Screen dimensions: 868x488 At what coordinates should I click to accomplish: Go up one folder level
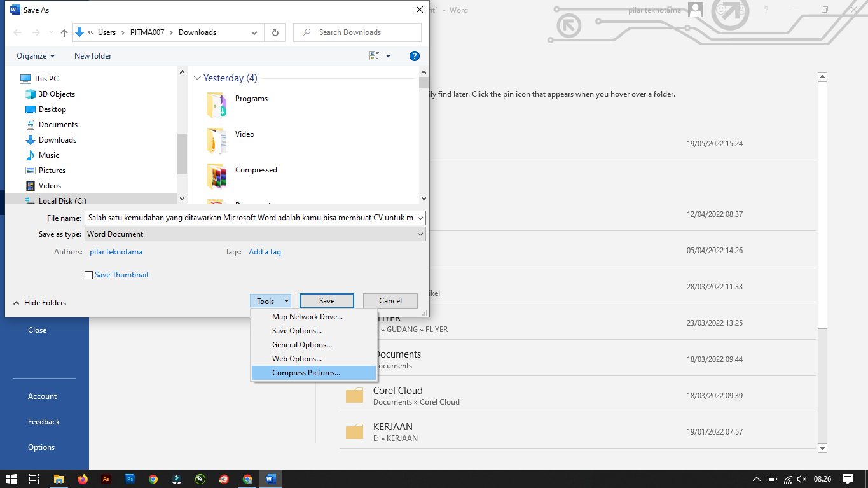coord(63,32)
